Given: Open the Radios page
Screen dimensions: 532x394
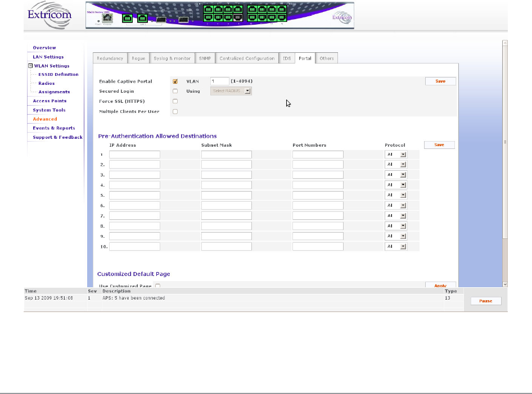Looking at the screenshot, I should 47,83.
